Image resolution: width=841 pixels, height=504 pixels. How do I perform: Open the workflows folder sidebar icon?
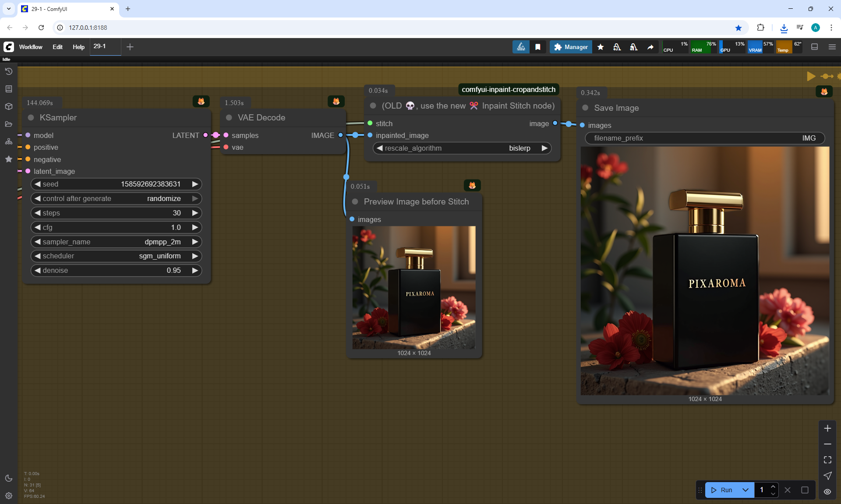[x=8, y=124]
